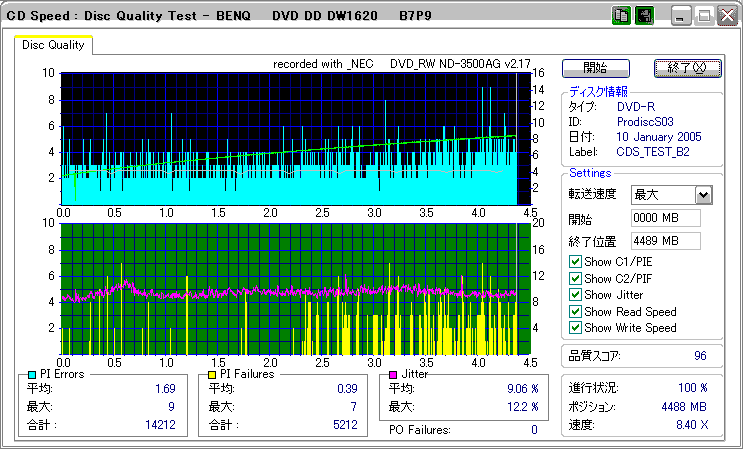This screenshot has height=449, width=743.
Task: Disable the Show Jitter checkbox
Action: tap(574, 295)
